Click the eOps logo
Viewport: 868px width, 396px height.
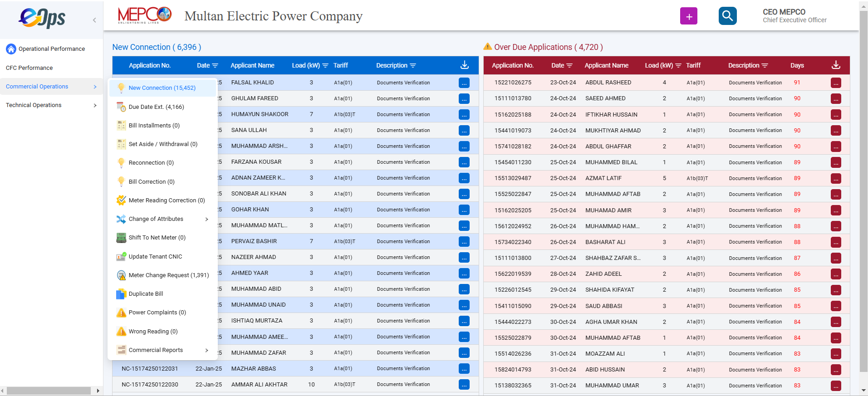42,18
